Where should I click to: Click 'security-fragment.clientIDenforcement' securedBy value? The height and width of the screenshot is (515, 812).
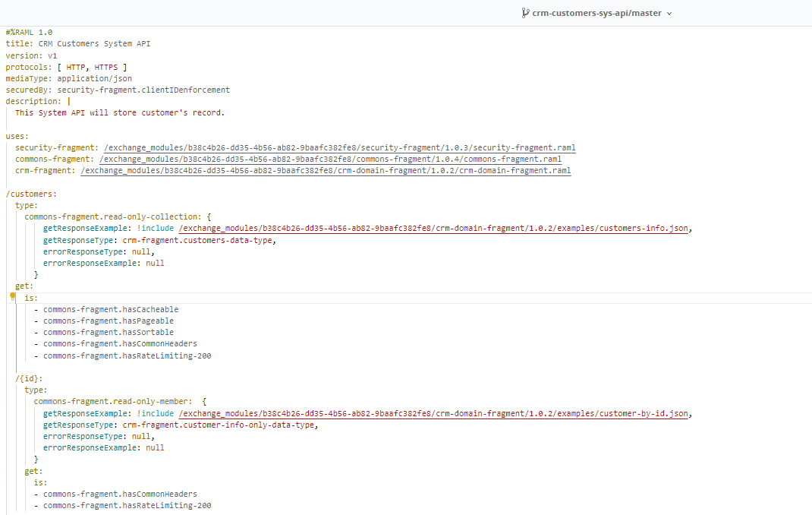(143, 90)
